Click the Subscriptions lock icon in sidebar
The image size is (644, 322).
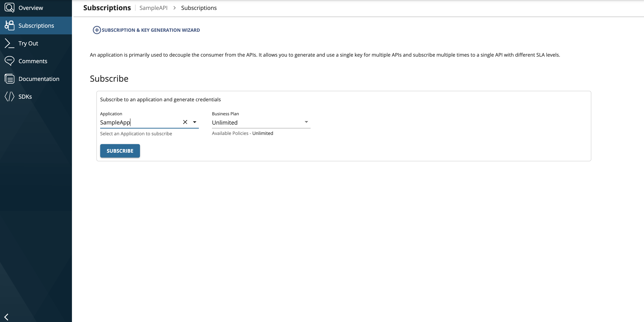click(x=10, y=25)
